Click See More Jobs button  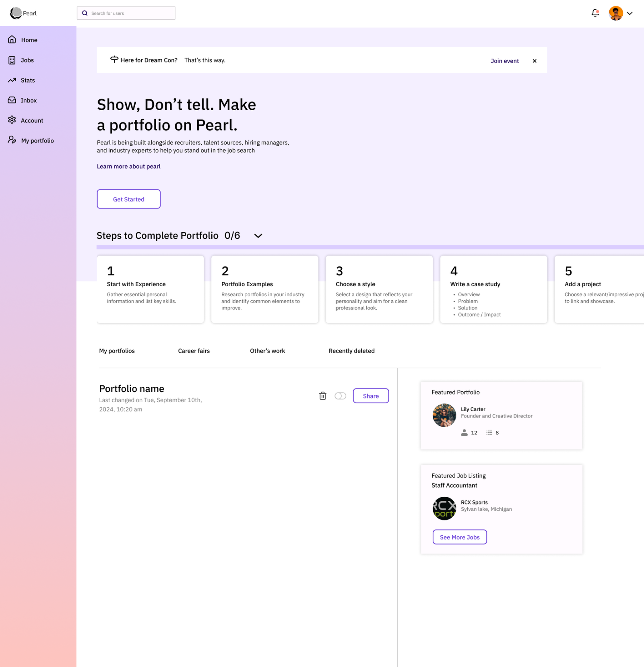pos(460,537)
